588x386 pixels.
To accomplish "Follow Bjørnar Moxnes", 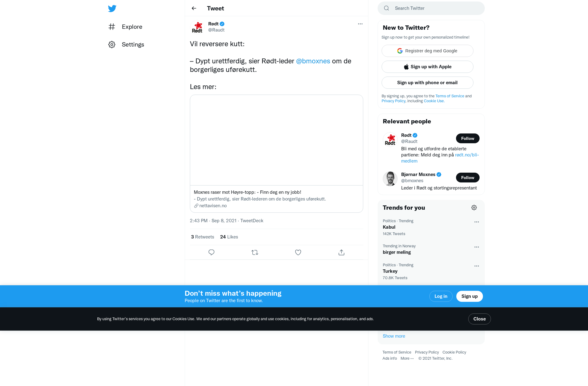I will pyautogui.click(x=468, y=178).
